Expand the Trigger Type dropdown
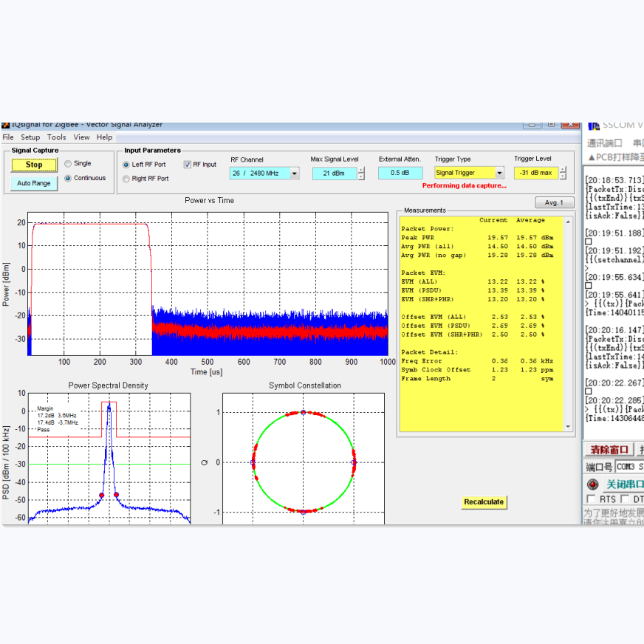644x644 pixels. point(499,174)
